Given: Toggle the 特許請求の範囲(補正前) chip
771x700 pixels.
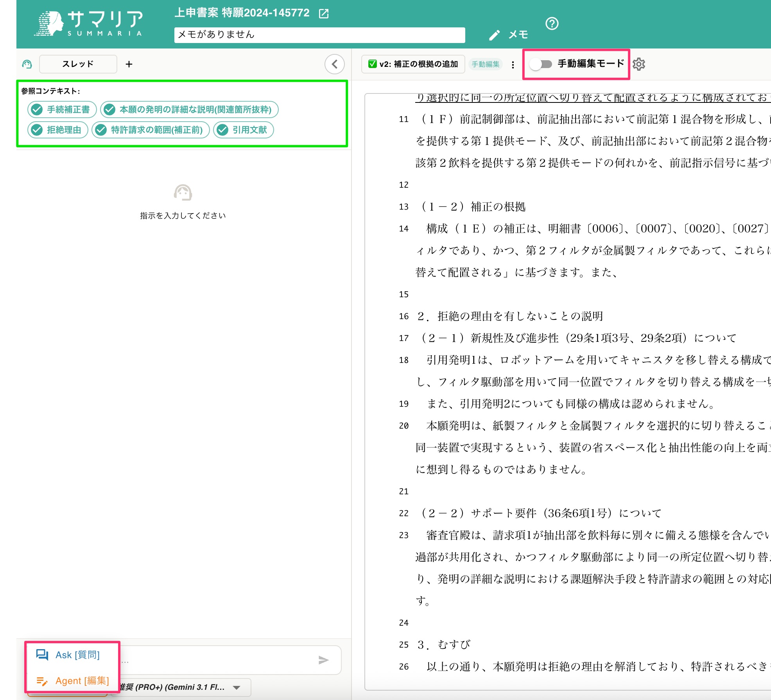Looking at the screenshot, I should tap(151, 130).
